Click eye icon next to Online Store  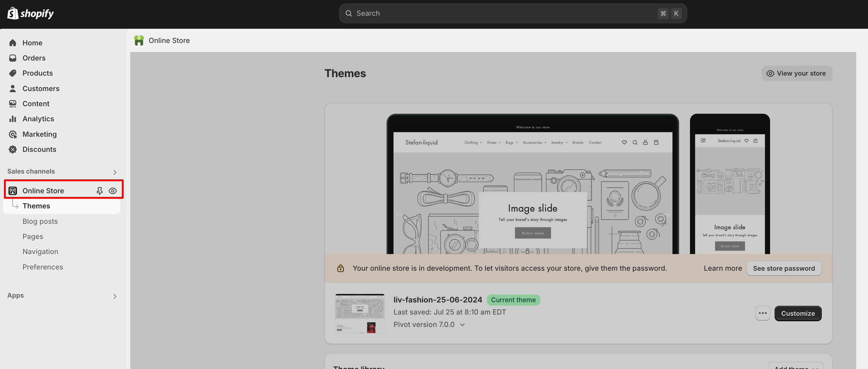[112, 191]
